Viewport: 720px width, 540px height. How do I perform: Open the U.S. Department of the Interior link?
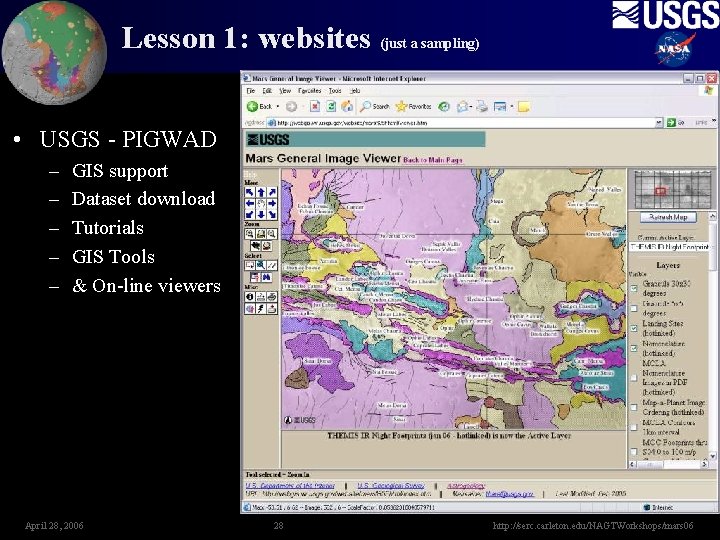pos(290,485)
